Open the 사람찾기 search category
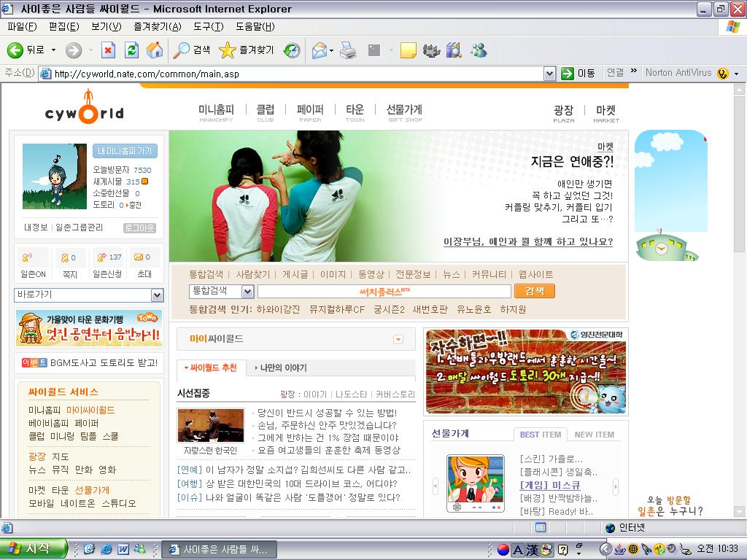The height and width of the screenshot is (560, 747). click(253, 274)
